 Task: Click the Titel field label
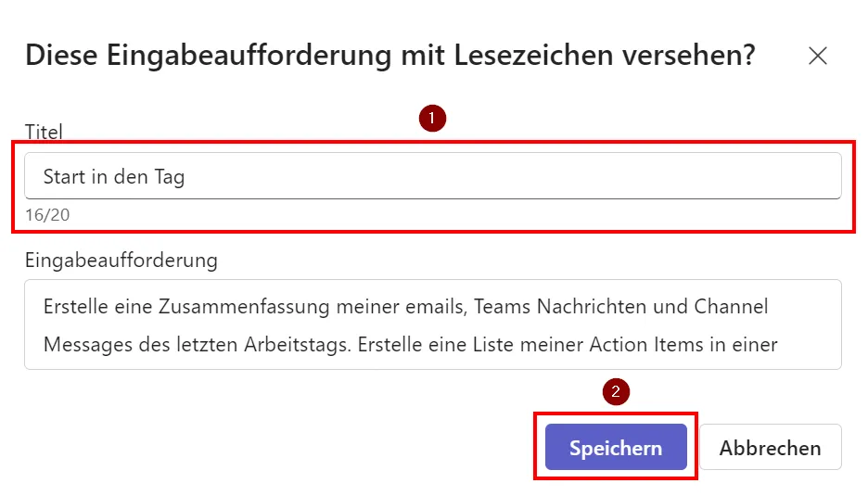(44, 133)
